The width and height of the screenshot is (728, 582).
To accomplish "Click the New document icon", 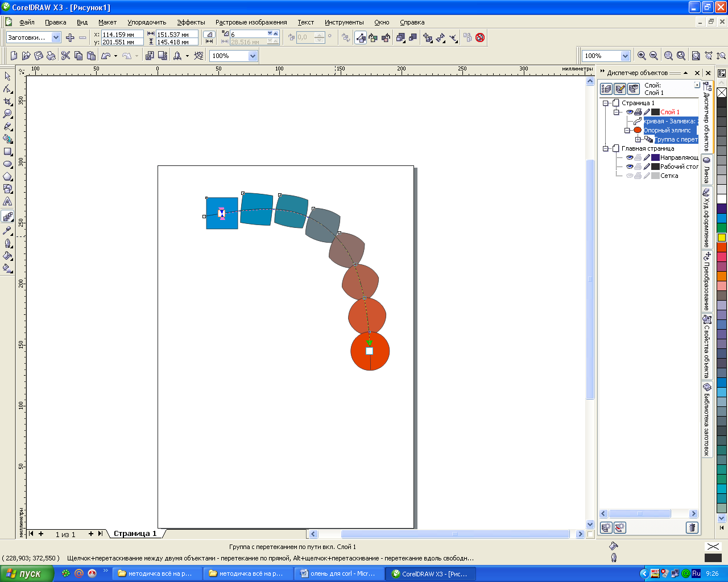I will point(14,56).
